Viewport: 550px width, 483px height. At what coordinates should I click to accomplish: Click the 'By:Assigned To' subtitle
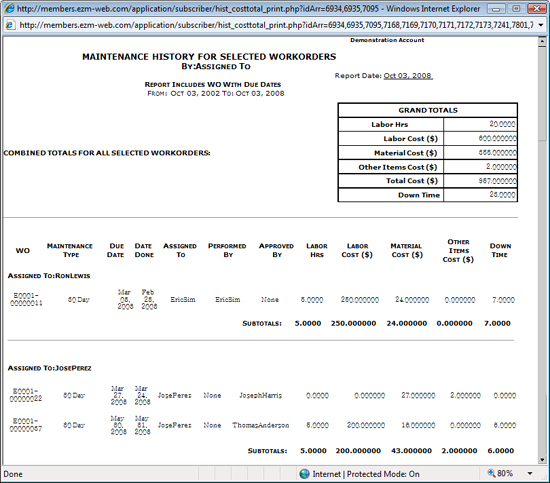tap(216, 66)
